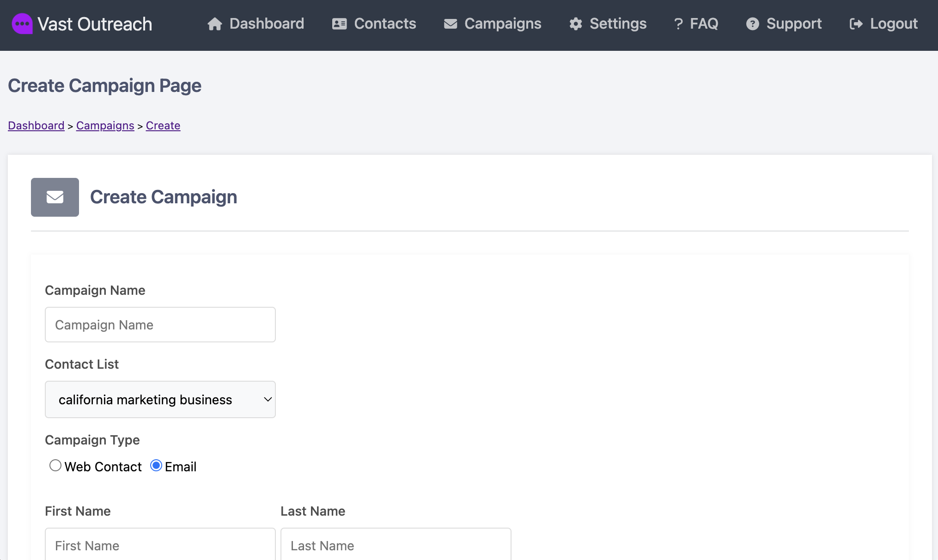Click into the Last Name field
Screen dimensions: 938x560
click(x=396, y=544)
